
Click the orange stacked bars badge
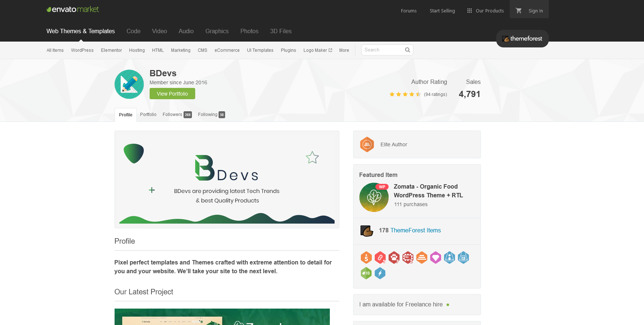[422, 258]
